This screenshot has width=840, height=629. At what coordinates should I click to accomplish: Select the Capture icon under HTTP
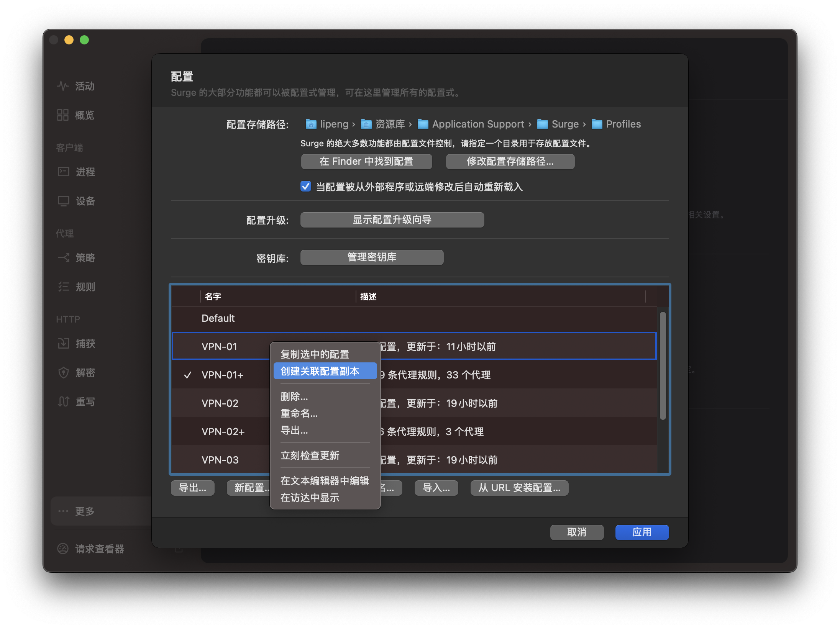point(63,343)
